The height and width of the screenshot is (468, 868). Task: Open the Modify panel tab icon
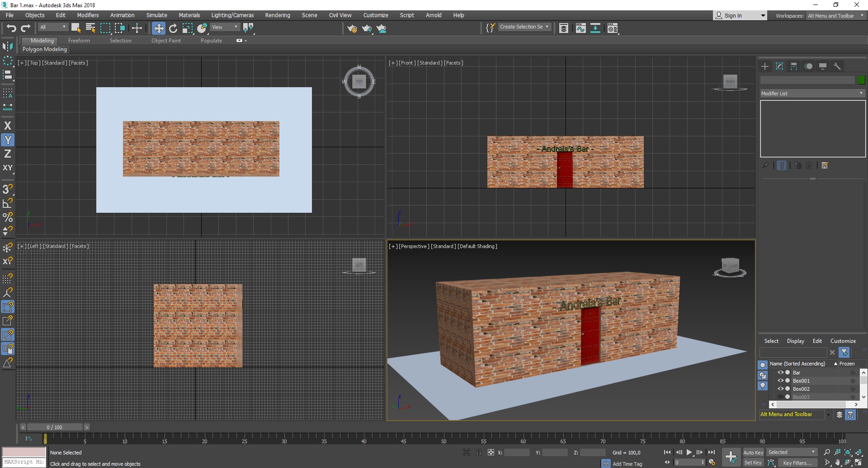coord(779,66)
